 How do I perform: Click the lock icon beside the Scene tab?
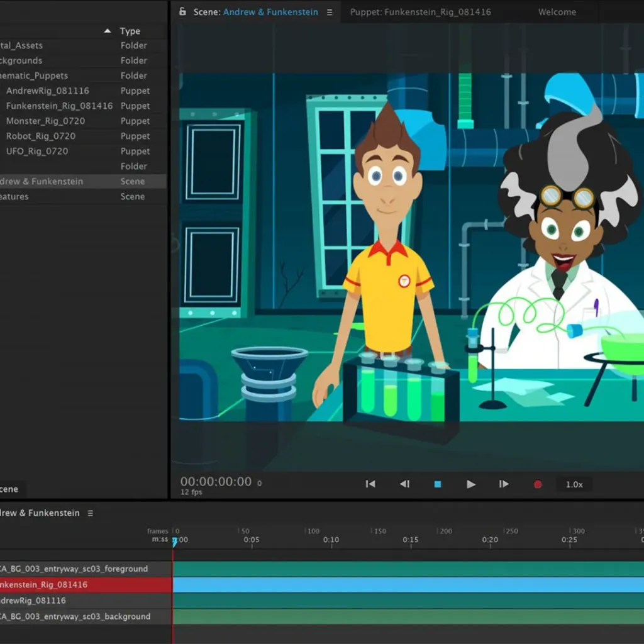click(x=182, y=11)
